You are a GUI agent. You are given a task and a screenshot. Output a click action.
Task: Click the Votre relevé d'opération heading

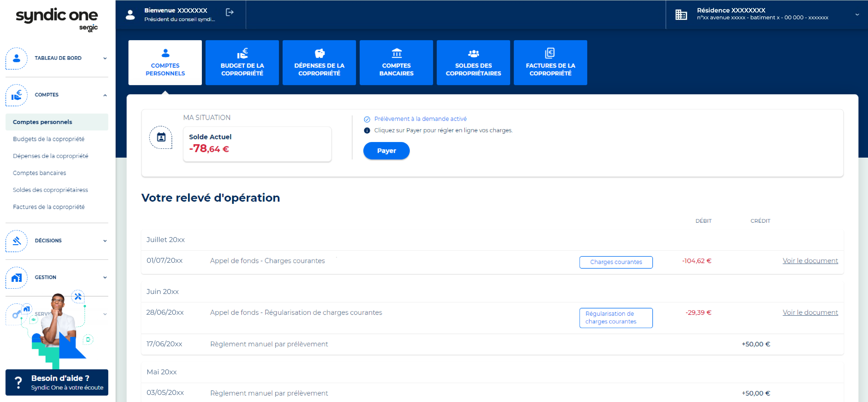[211, 198]
